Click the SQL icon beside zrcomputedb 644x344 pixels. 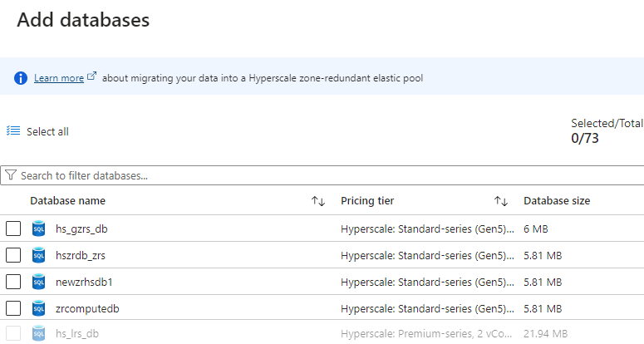38,308
